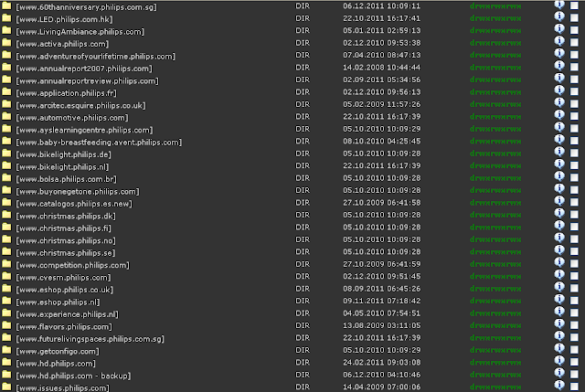
Task: Click drwxrwxrwx for www.competition.philips.com
Action: (495, 264)
